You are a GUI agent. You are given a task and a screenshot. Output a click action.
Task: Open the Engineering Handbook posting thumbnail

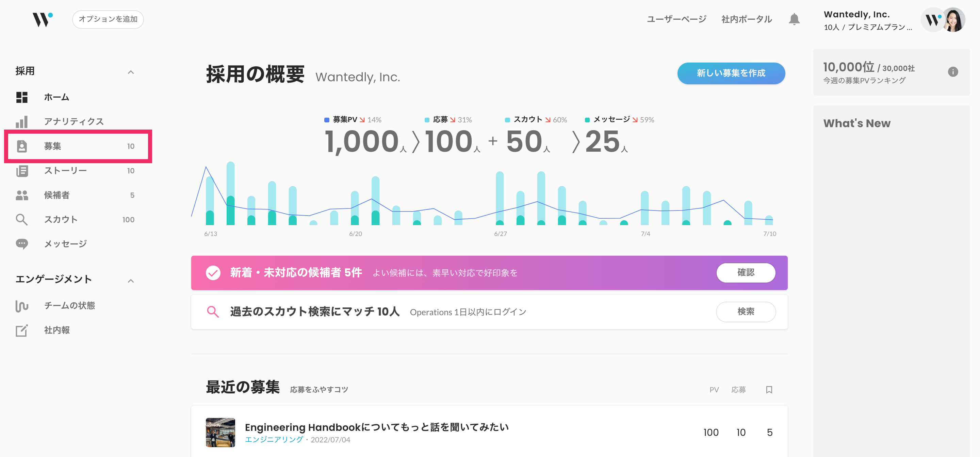pos(220,432)
